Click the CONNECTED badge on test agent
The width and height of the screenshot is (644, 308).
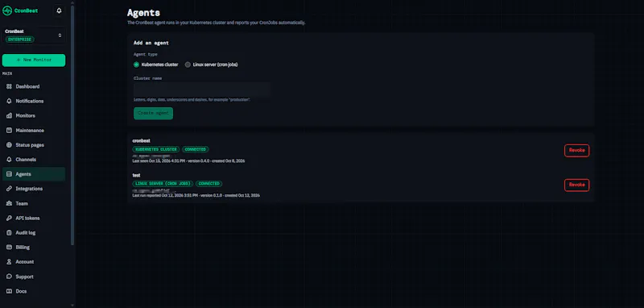pos(209,183)
